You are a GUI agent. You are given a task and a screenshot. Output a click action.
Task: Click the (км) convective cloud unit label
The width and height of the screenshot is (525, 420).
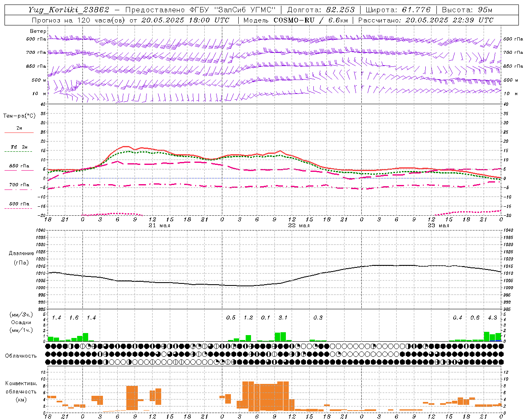point(21,399)
